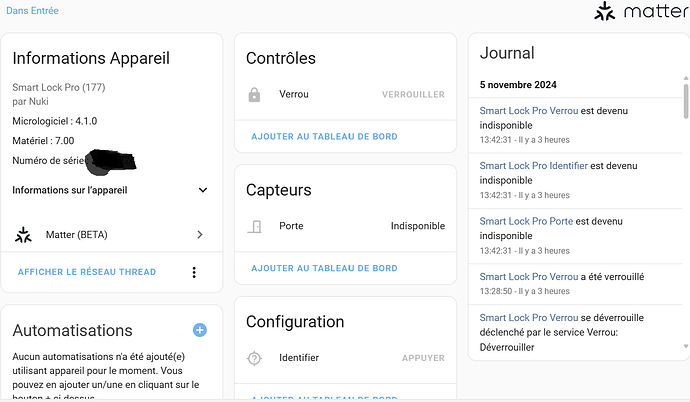Click the APPUYER button for Identifier
This screenshot has width=690, height=402.
(x=423, y=358)
